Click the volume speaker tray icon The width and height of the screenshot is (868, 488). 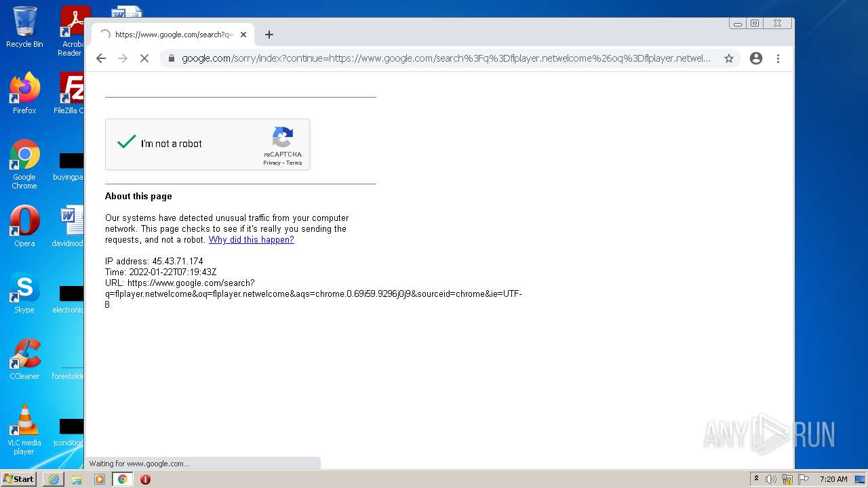[771, 479]
